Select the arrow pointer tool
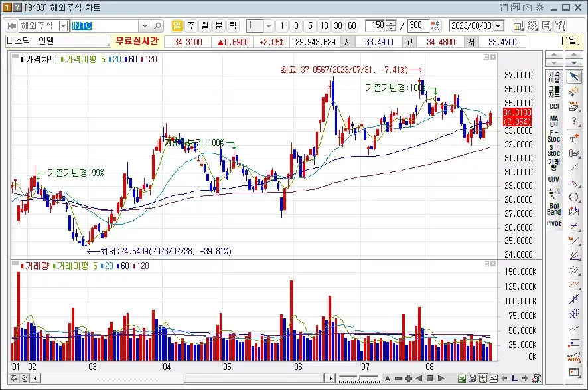The width and height of the screenshot is (588, 390). 574,76
